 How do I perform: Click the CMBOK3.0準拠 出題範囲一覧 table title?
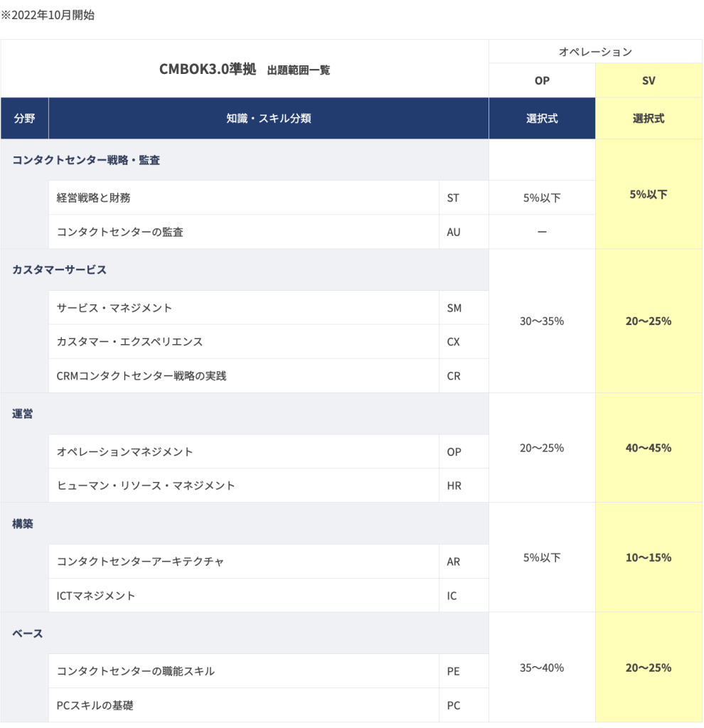click(245, 70)
